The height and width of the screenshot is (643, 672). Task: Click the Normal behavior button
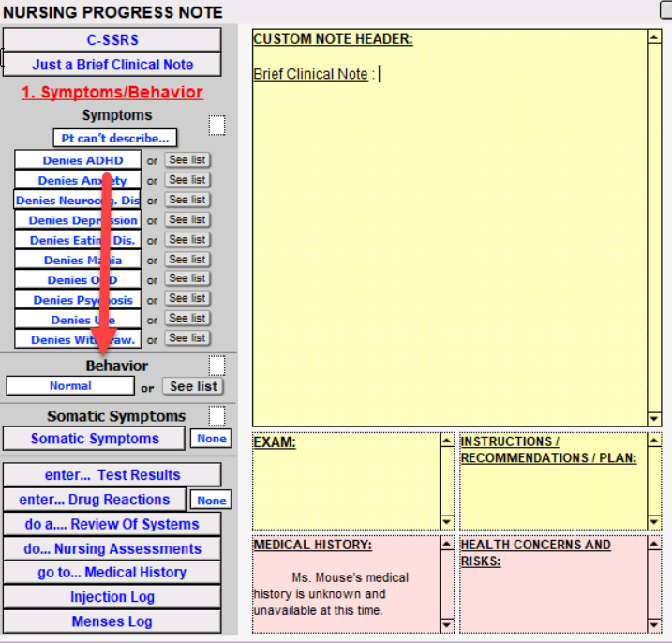[70, 385]
